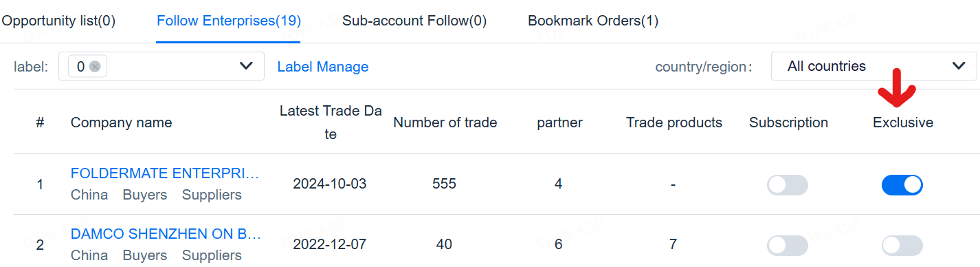Click the Company name column header
Screen dimensions: 980x267
click(x=121, y=122)
